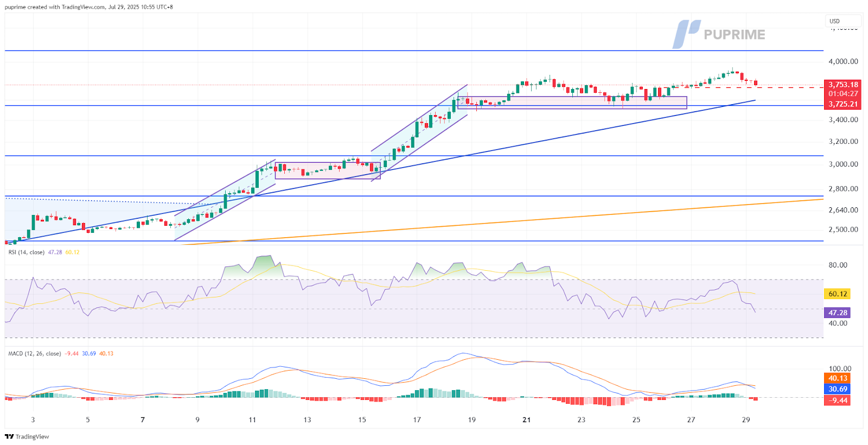Click the 4,000.00 price axis label
This screenshot has width=868, height=445.
pyautogui.click(x=843, y=61)
